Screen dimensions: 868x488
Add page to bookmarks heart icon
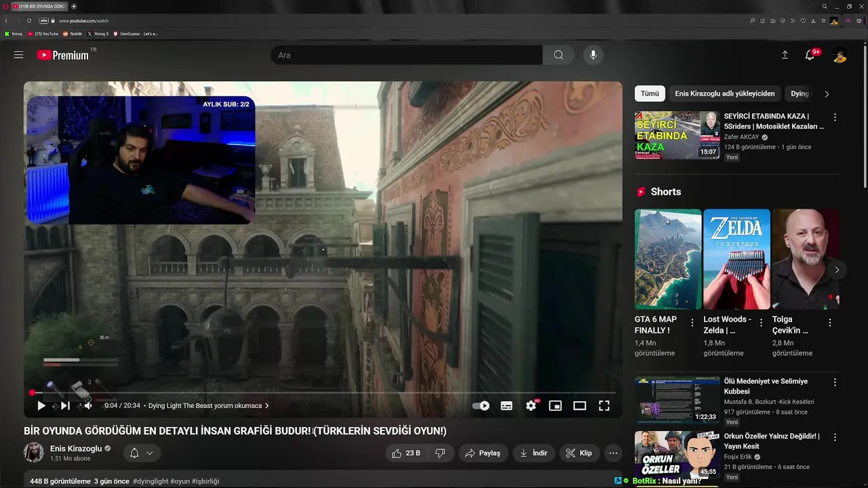tap(804, 21)
